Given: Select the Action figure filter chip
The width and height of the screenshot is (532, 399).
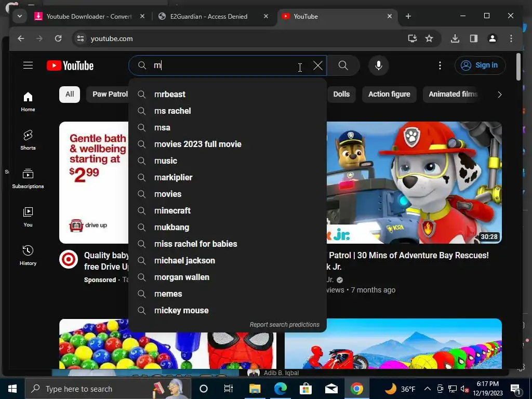Looking at the screenshot, I should tap(389, 95).
